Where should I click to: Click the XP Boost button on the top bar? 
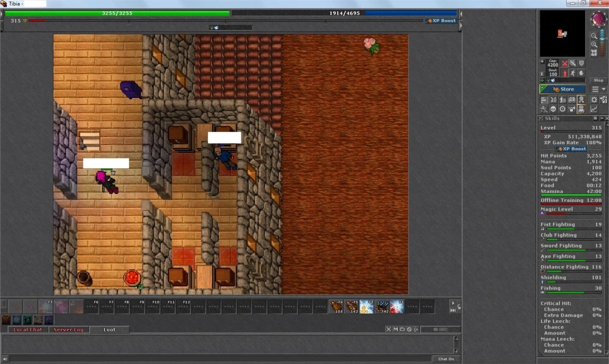pyautogui.click(x=441, y=20)
